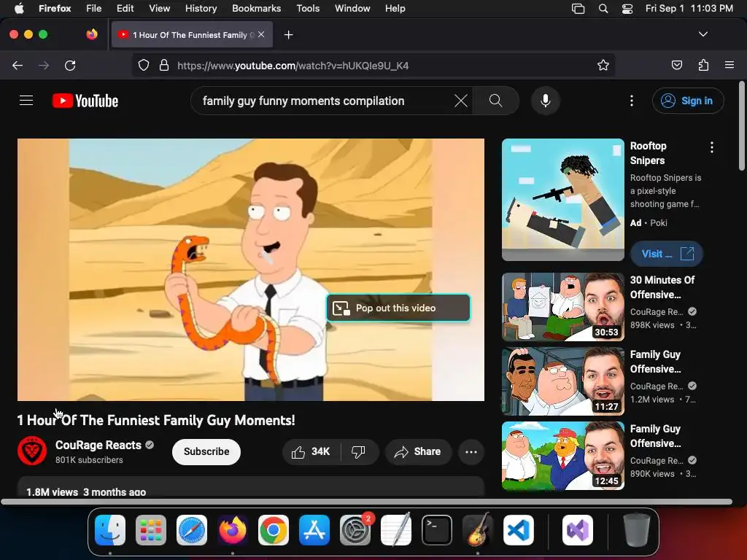Open the Apple menu

coord(19,8)
